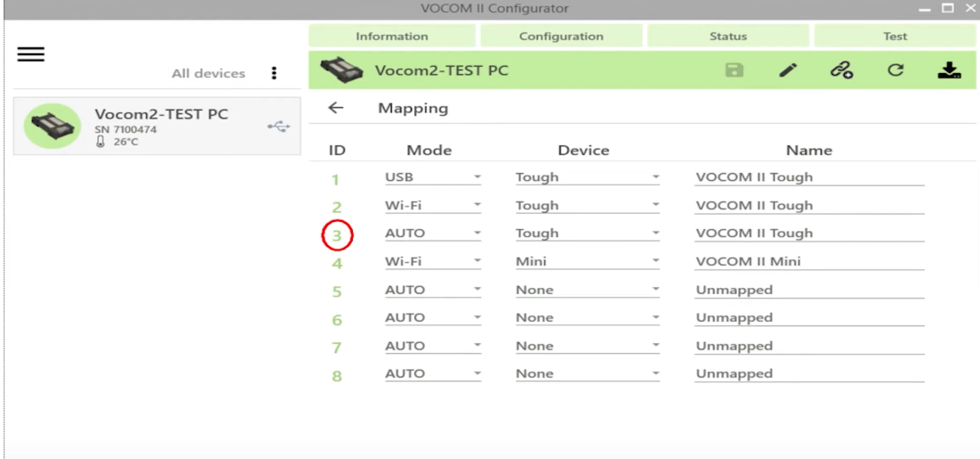
Task: Edit Name field for ID 1
Action: click(809, 177)
